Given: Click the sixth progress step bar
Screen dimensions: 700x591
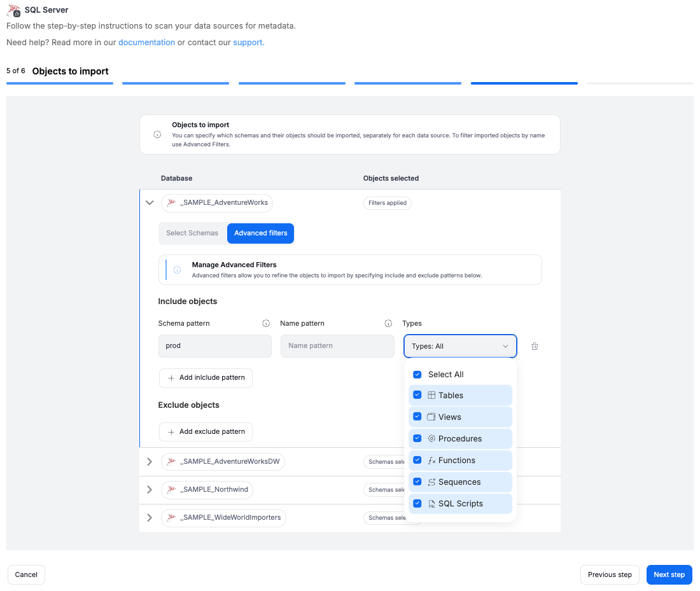Looking at the screenshot, I should 640,83.
